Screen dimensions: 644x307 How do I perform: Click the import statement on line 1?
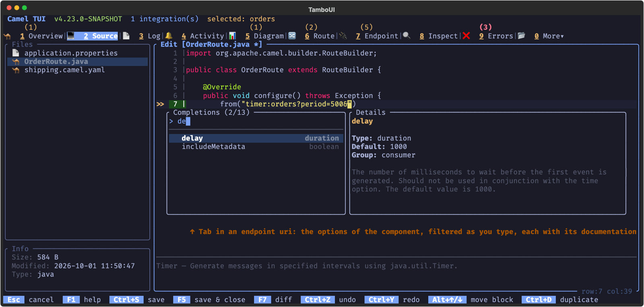click(x=281, y=53)
